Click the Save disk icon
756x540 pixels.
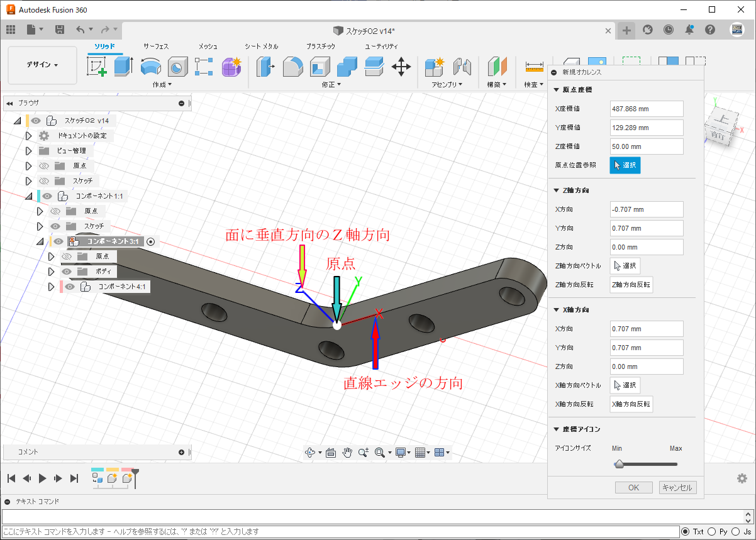click(x=60, y=30)
